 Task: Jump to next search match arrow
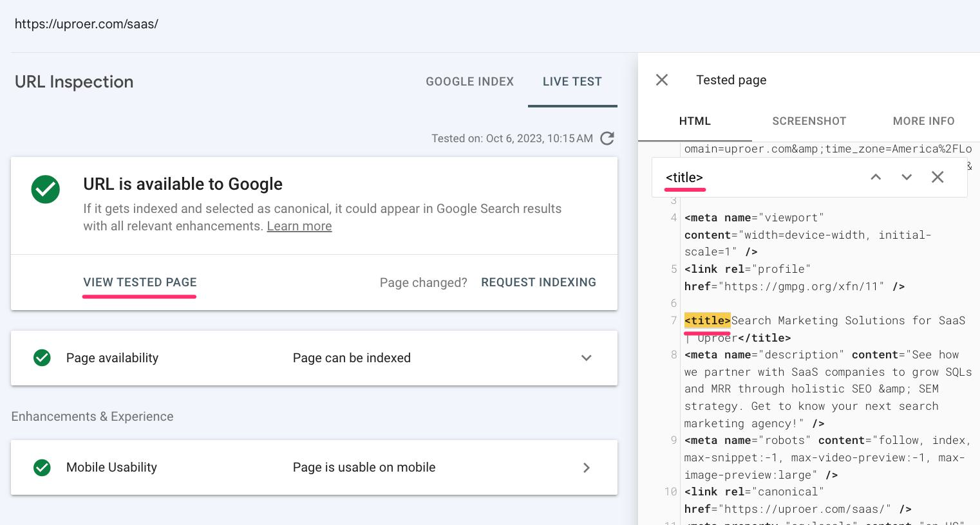click(x=907, y=177)
